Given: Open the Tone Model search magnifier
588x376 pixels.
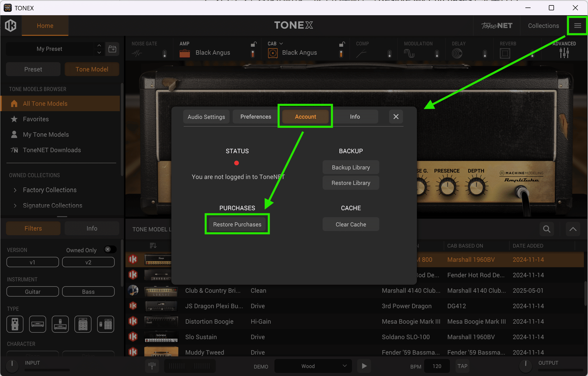Looking at the screenshot, I should [x=547, y=229].
